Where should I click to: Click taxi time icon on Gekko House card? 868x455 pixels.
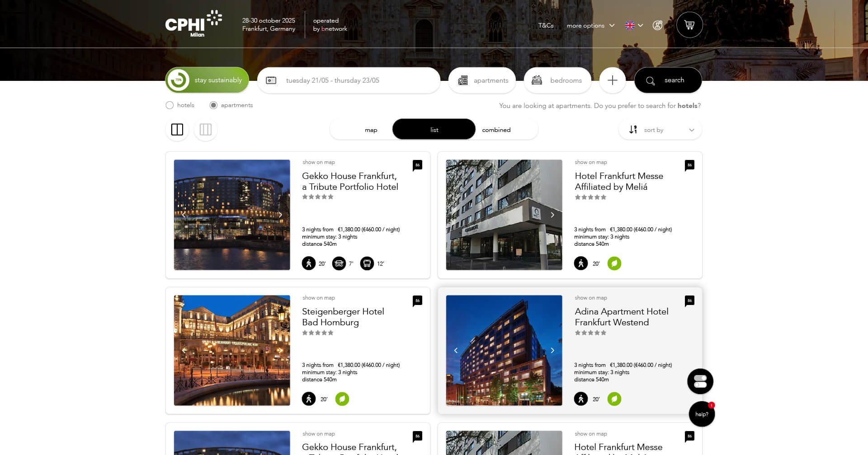(339, 263)
